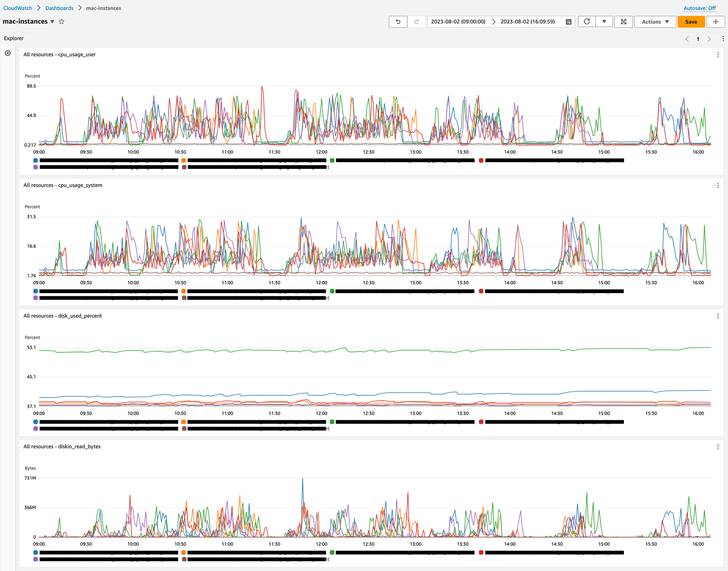Toggle green series in disk_used_percent legend

point(332,422)
